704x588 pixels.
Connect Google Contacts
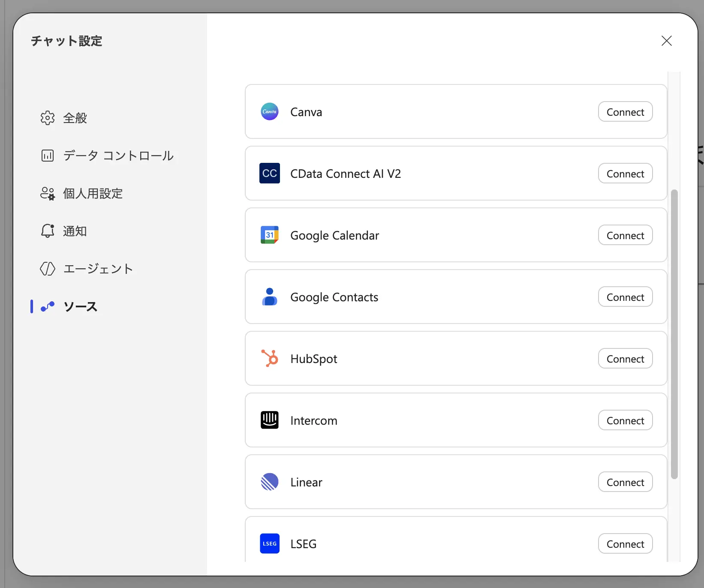coord(625,297)
